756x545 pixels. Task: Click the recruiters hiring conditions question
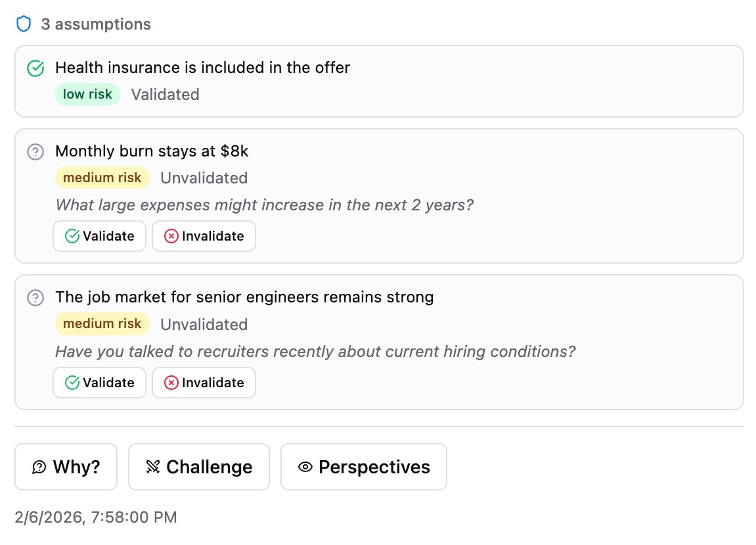pyautogui.click(x=315, y=352)
